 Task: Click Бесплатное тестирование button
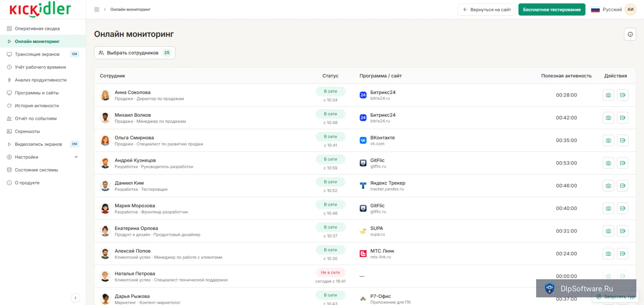click(551, 9)
